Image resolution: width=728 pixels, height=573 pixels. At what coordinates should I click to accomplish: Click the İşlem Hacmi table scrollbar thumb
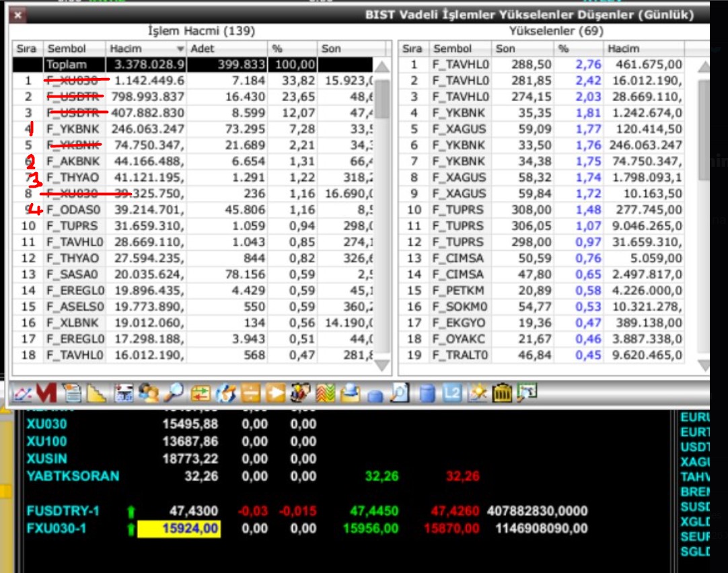[382, 100]
